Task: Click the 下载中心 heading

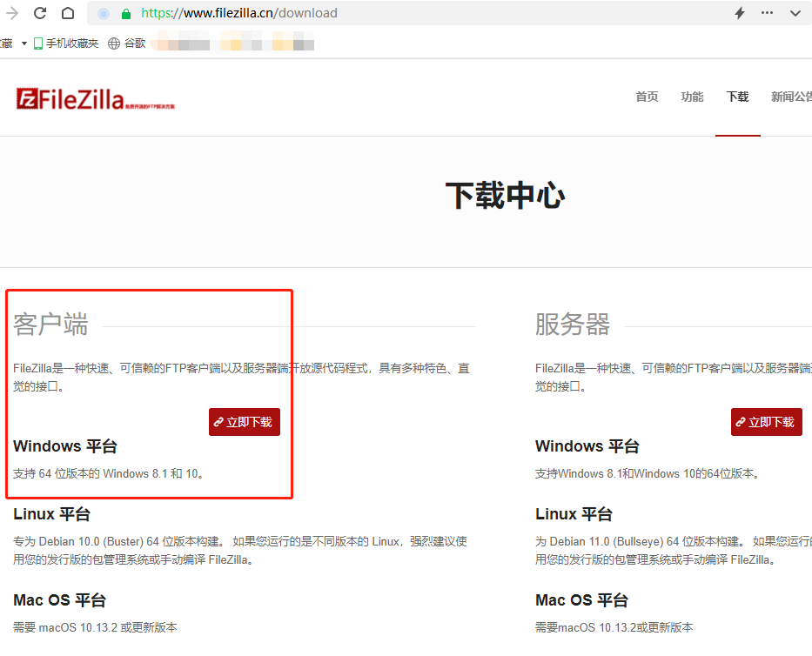Action: click(505, 196)
